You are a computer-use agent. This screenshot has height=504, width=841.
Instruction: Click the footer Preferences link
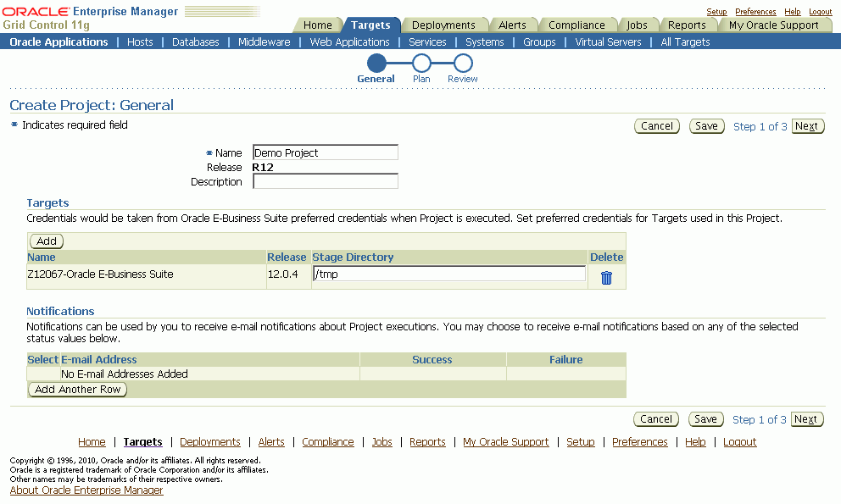(x=640, y=442)
